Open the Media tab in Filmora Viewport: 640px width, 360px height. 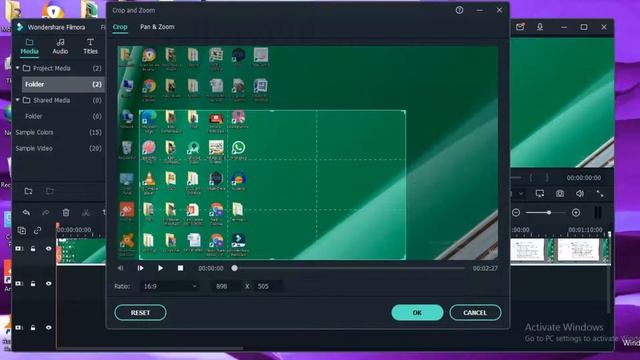[29, 47]
